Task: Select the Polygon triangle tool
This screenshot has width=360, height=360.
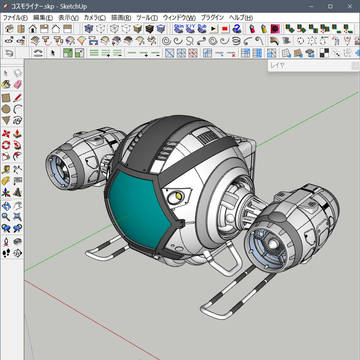Action: [x=6, y=120]
